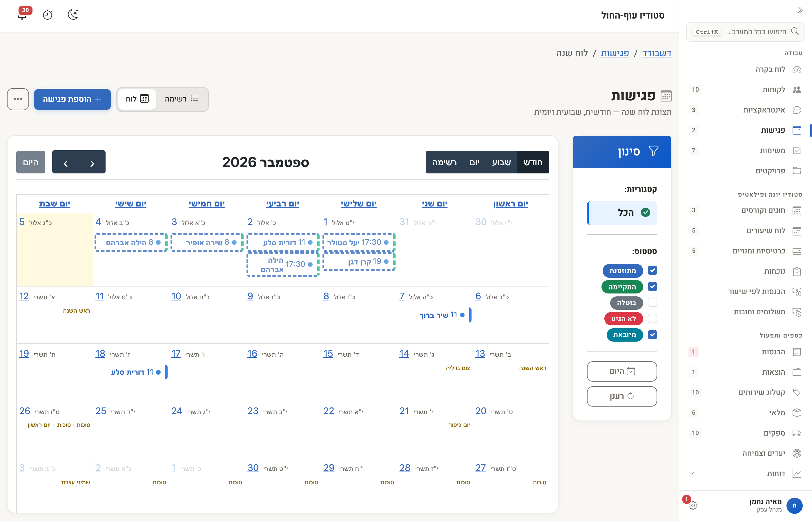The image size is (812, 522).
Task: Open משימות tasks in sidebar
Action: tap(745, 151)
